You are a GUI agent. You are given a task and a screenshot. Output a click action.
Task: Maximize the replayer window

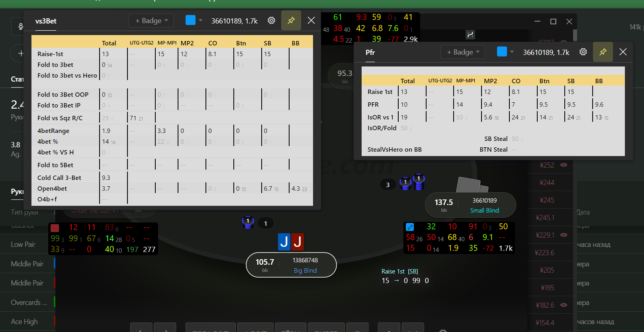[x=553, y=21]
